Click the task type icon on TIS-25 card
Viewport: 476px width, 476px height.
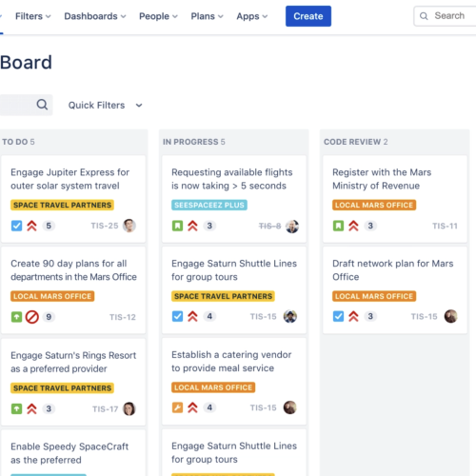pyautogui.click(x=16, y=226)
